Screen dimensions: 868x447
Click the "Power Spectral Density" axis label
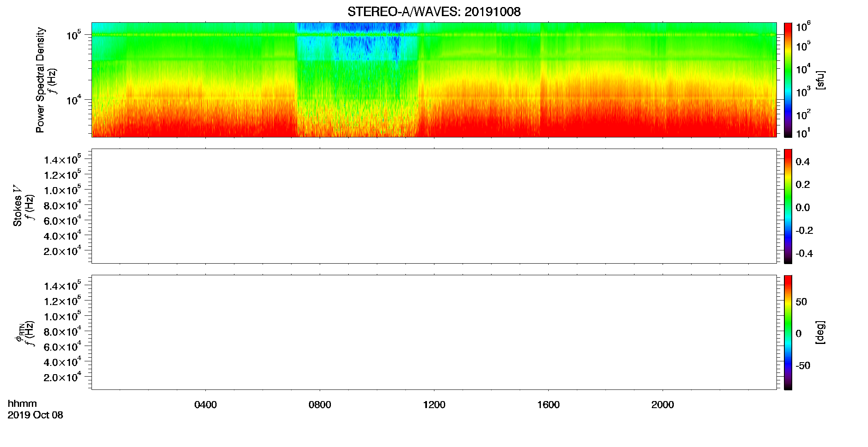[40, 80]
